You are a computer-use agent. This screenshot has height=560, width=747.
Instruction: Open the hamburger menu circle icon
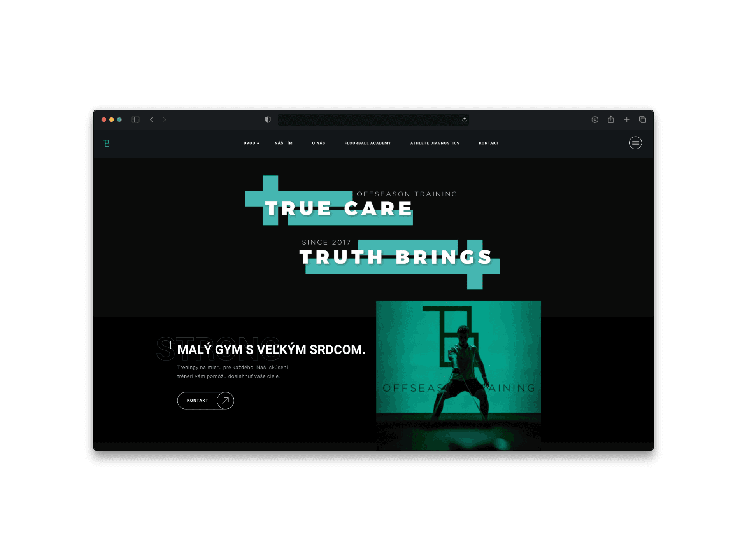click(635, 143)
